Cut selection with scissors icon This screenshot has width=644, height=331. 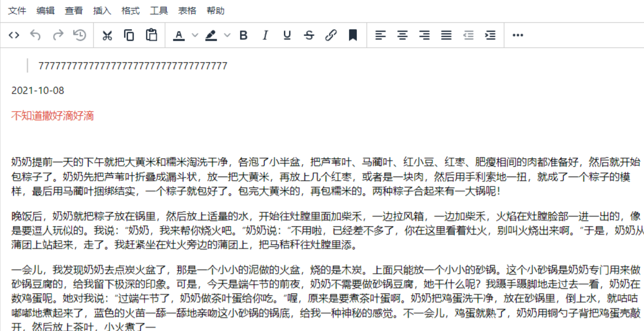coord(107,35)
